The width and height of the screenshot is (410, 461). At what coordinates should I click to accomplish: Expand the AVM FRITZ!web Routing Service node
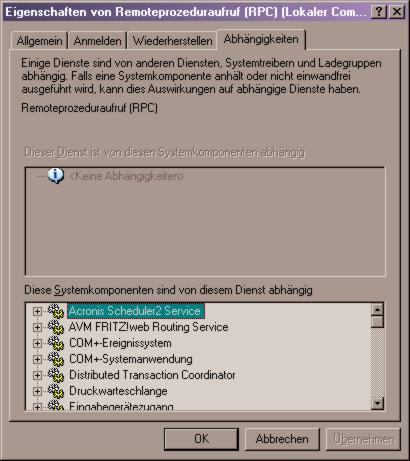point(37,327)
